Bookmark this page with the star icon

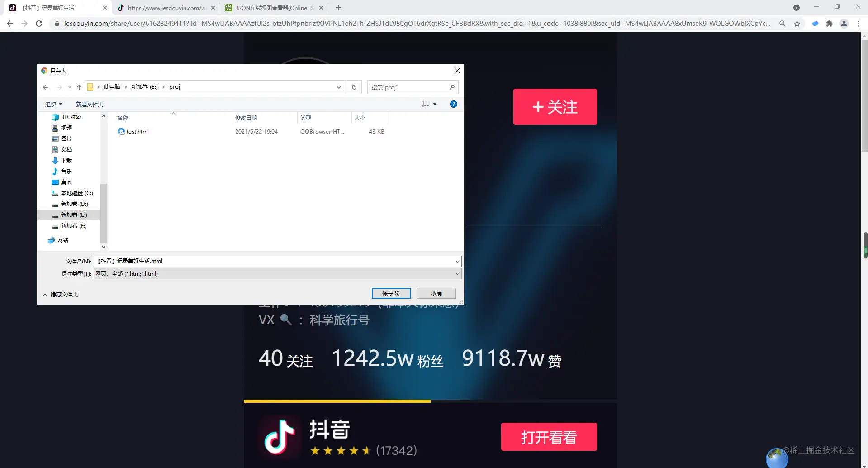pos(797,24)
